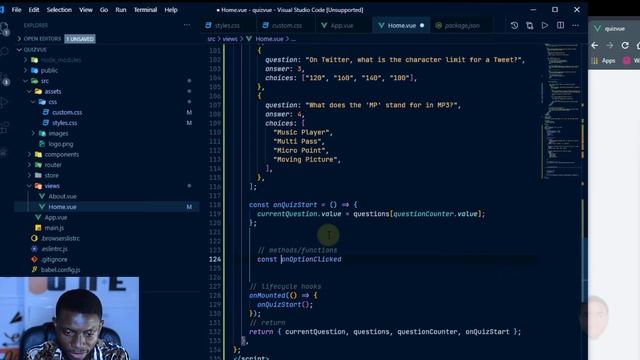Open .browserslistrc in the explorer tree
Screen dimensions: 640x360
point(60,238)
